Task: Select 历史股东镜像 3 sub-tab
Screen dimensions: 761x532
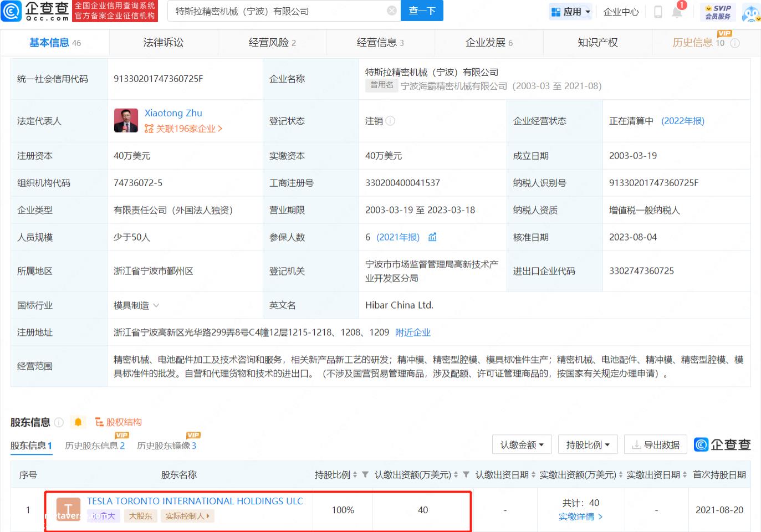Action: [x=166, y=446]
